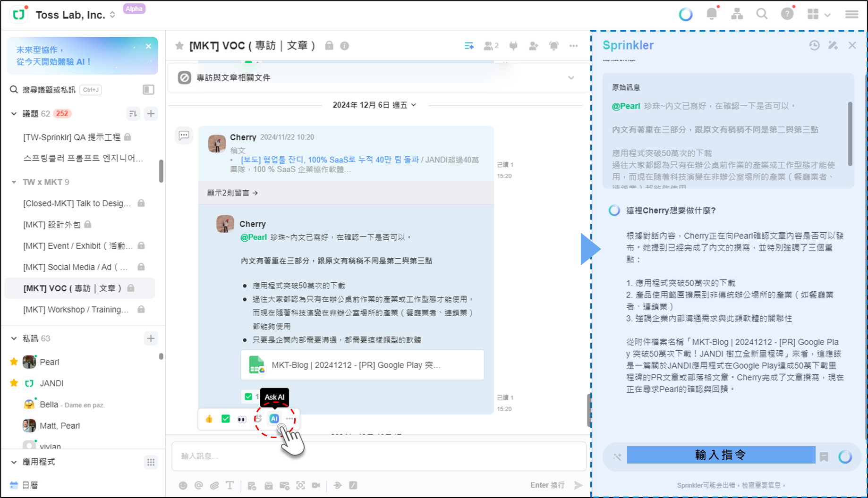Open the organization chart icon
The image size is (868, 498).
pos(737,14)
